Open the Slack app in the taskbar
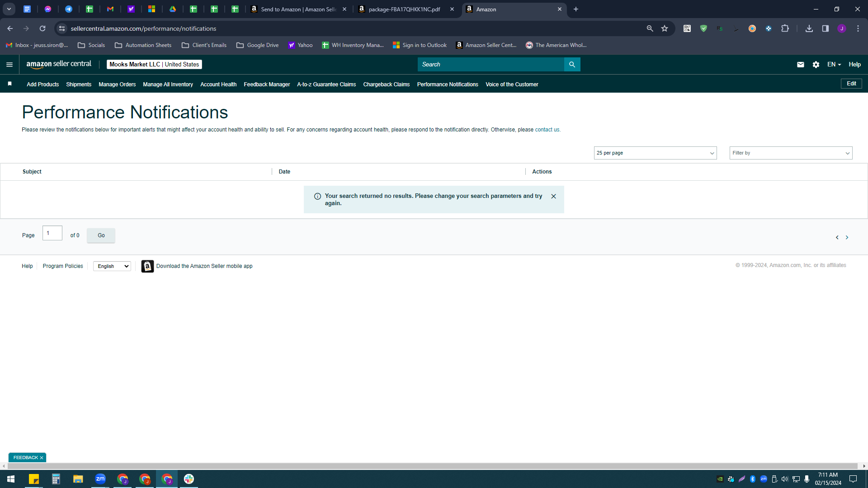Image resolution: width=868 pixels, height=488 pixels. (x=189, y=479)
